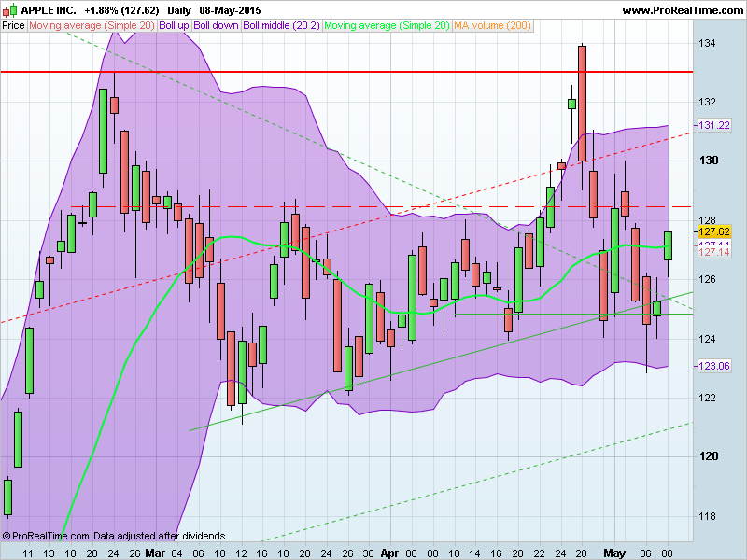Image resolution: width=747 pixels, height=560 pixels.
Task: Click the 11 date label on time axis
Action: click(28, 553)
